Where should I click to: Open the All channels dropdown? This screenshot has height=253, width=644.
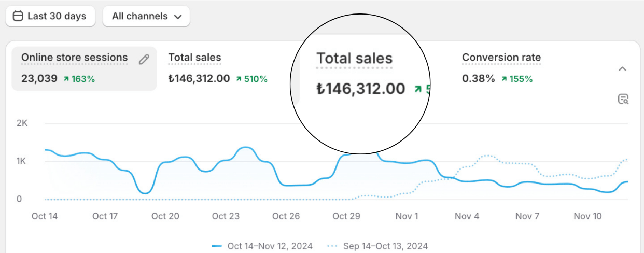point(147,16)
